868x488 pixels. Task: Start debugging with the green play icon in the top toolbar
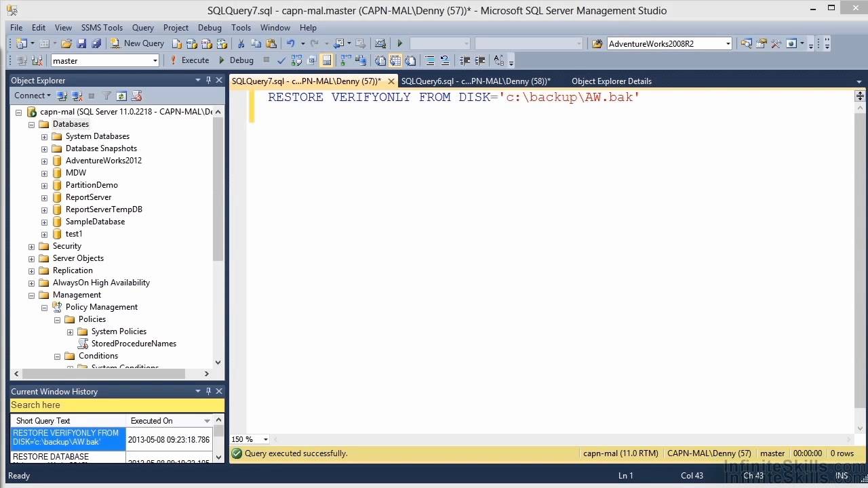coord(399,43)
